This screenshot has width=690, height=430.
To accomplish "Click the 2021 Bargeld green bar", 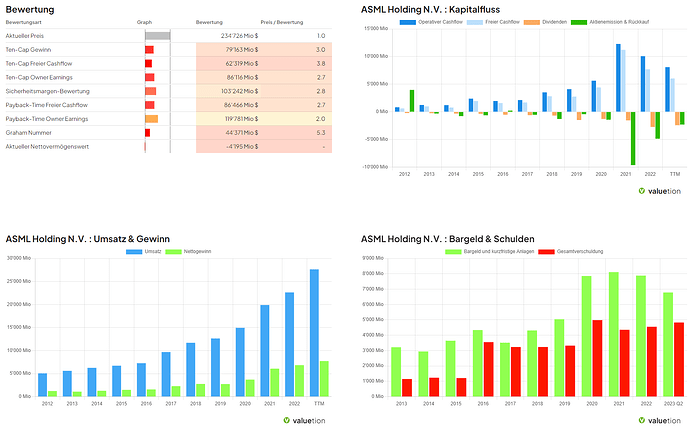I will click(613, 334).
